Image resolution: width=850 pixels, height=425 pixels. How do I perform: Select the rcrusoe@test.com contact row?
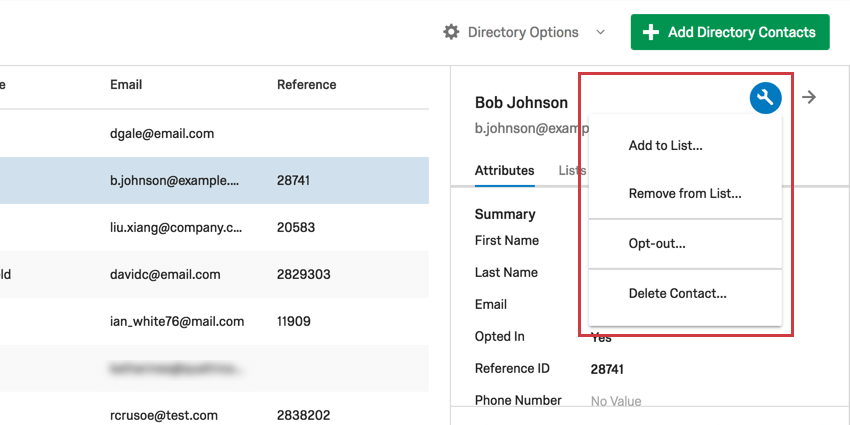pos(164,414)
